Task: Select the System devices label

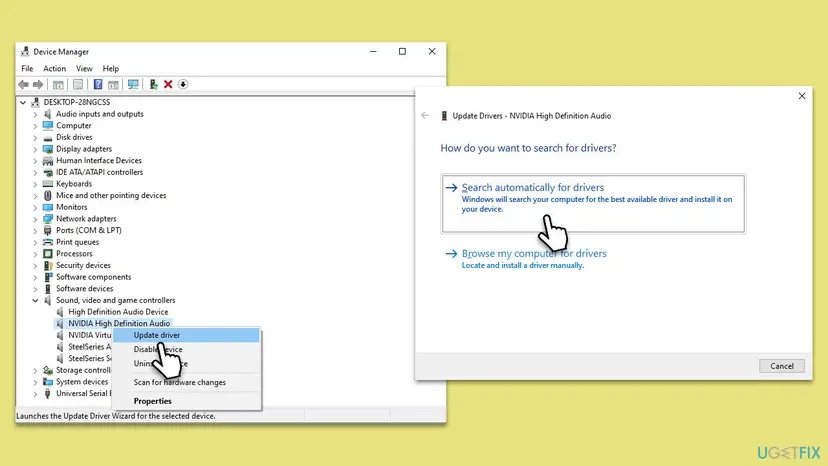Action: click(82, 382)
